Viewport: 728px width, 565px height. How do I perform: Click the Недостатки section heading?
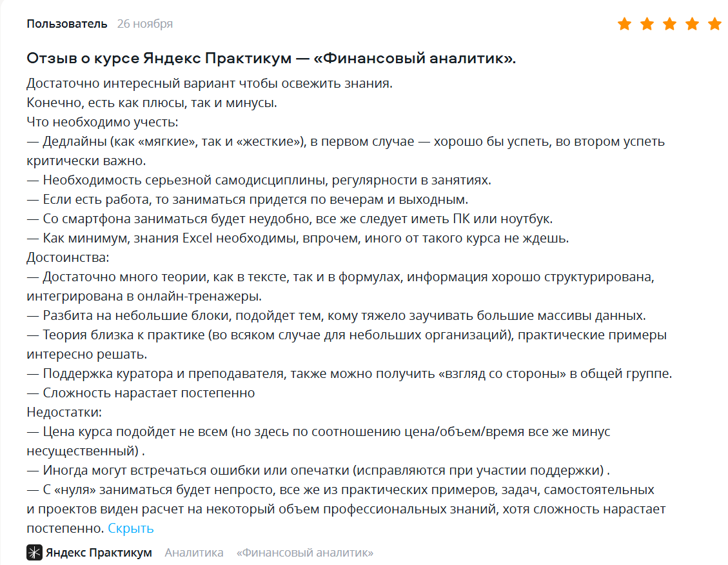click(x=64, y=412)
